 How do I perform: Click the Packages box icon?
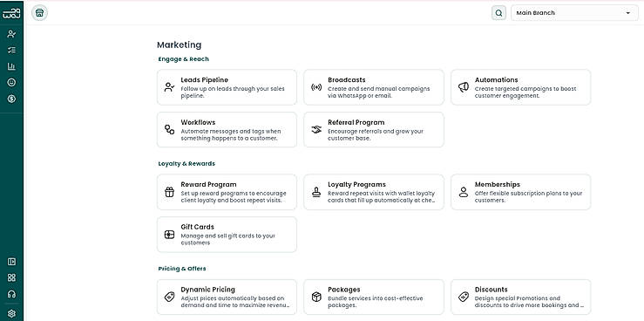click(x=316, y=297)
